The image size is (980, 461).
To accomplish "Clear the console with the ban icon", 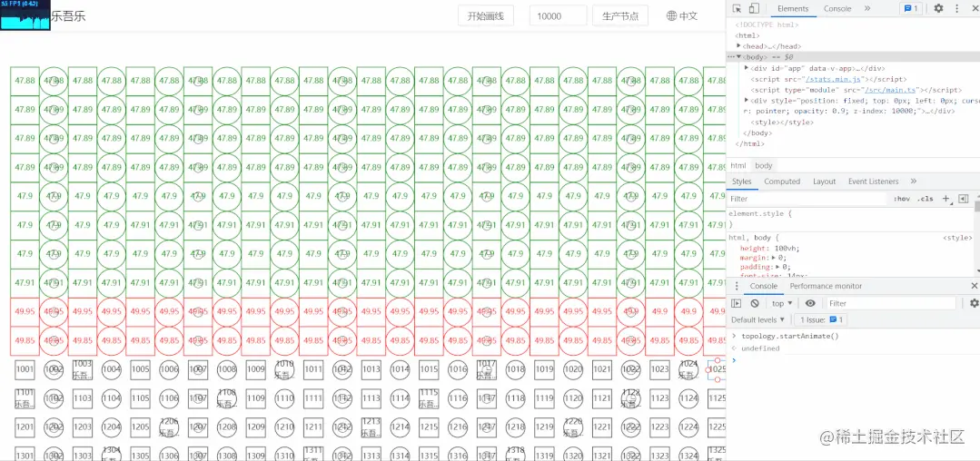I will point(755,304).
